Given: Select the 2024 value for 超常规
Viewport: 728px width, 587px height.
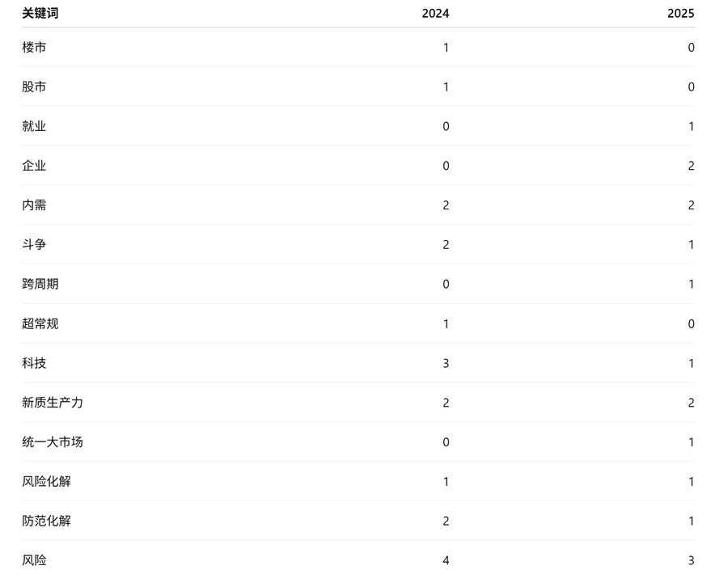Looking at the screenshot, I should [446, 323].
